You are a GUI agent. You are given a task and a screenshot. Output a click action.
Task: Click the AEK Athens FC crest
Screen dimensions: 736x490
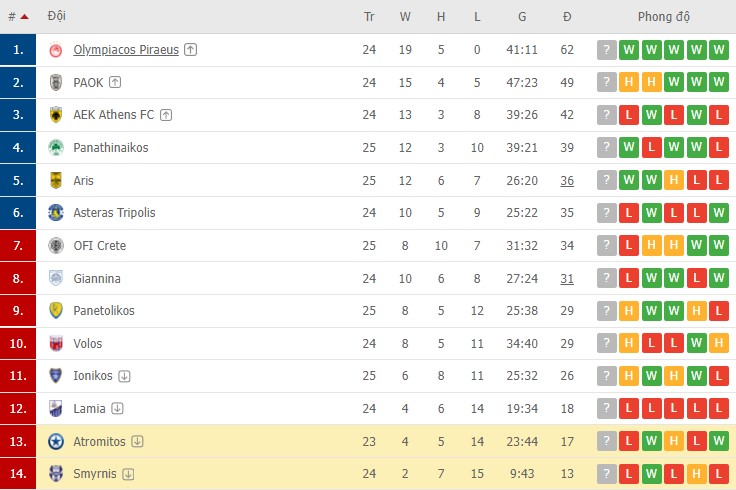coord(56,115)
